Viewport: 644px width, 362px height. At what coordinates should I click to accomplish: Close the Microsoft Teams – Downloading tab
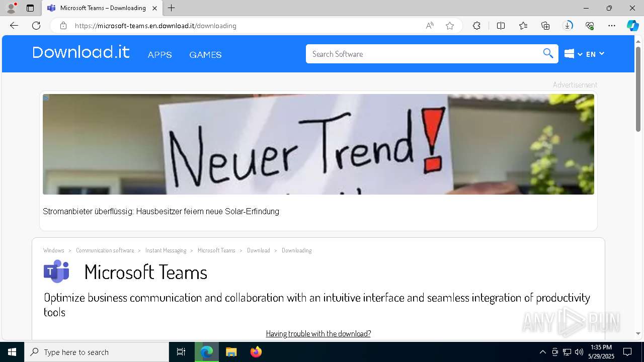[155, 8]
